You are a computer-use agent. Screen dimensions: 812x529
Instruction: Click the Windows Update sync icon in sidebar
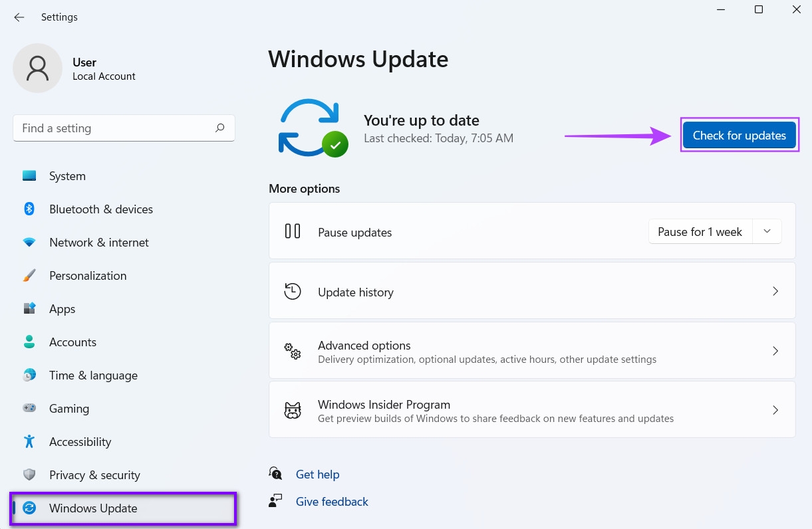[29, 508]
